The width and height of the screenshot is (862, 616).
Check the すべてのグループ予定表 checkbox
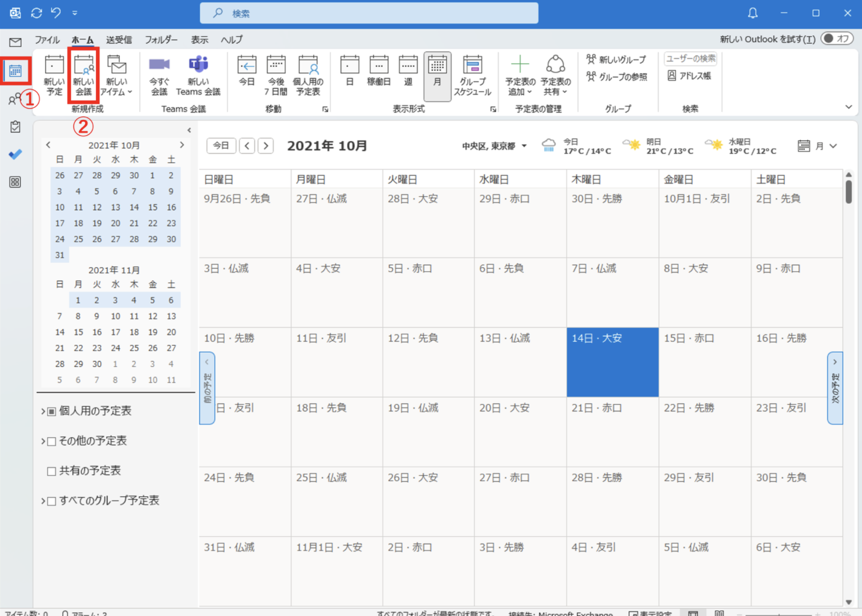click(x=52, y=501)
